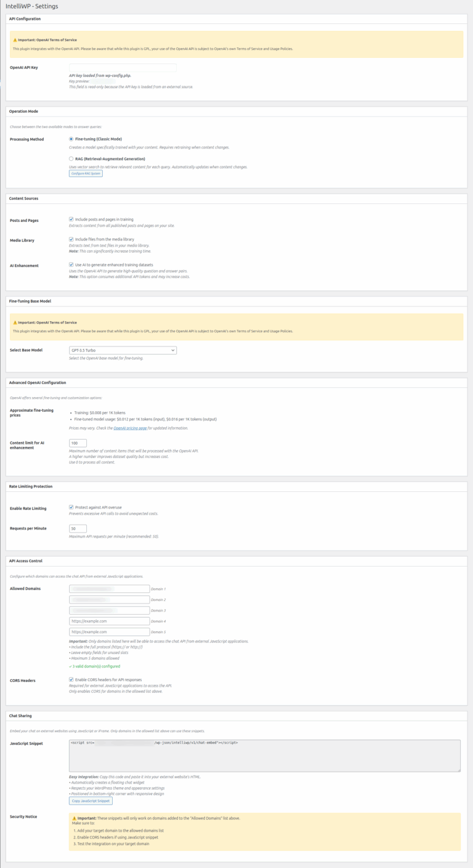Expand the Select Base Model dropdown

click(123, 350)
